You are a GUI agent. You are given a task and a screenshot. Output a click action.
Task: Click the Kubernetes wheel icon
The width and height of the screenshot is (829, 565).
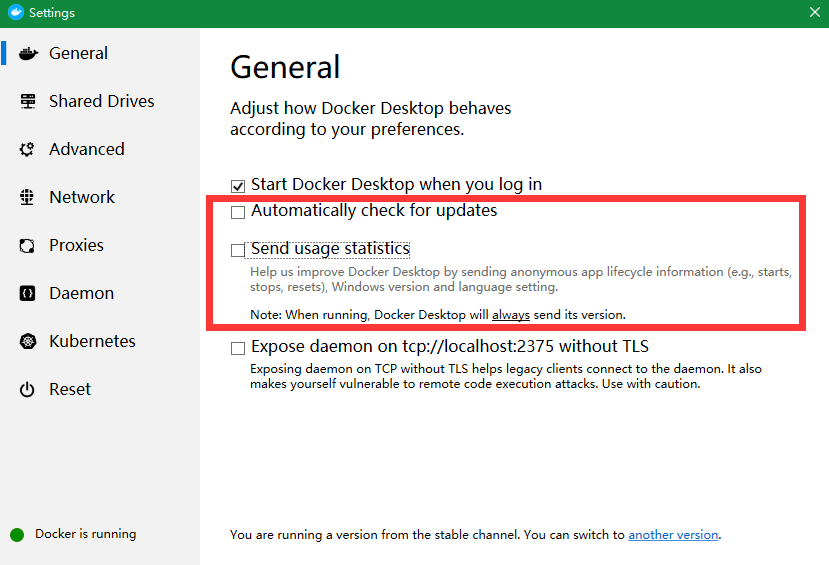27,341
